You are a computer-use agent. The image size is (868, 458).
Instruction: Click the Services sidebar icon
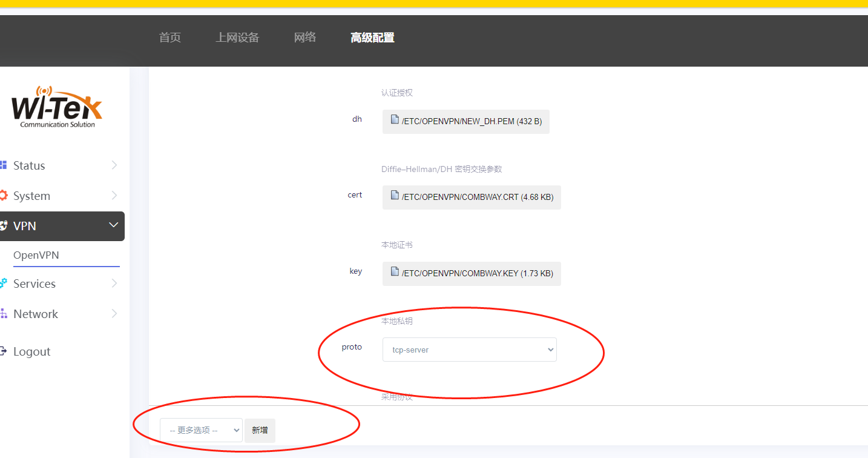tap(4, 284)
